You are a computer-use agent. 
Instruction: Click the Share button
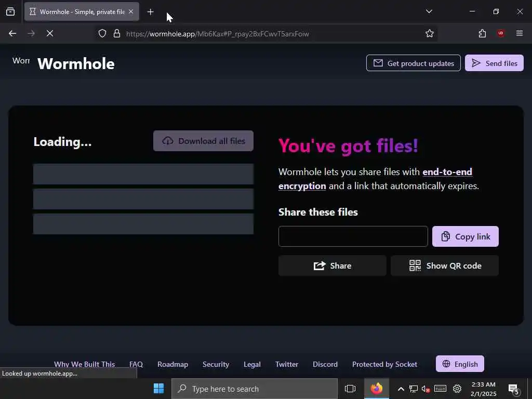(332, 265)
